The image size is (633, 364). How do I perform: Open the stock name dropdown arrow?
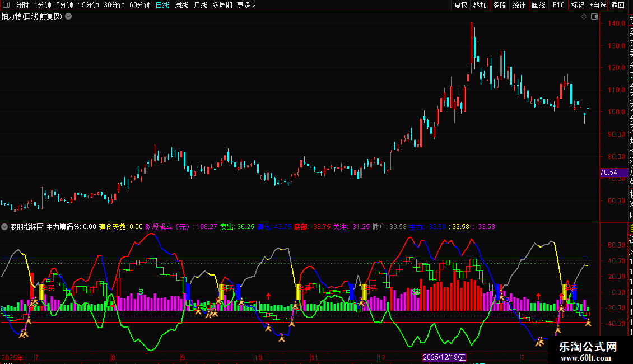[x=69, y=16]
